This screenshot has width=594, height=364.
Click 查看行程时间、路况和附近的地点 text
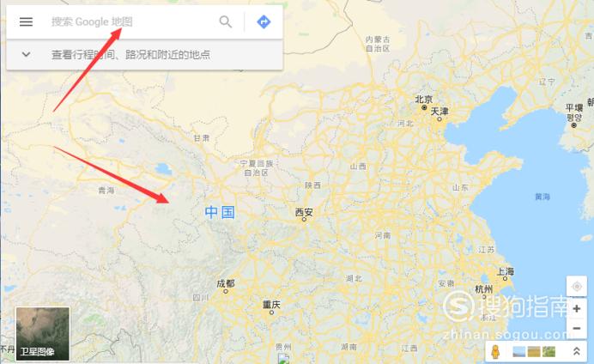coord(130,55)
